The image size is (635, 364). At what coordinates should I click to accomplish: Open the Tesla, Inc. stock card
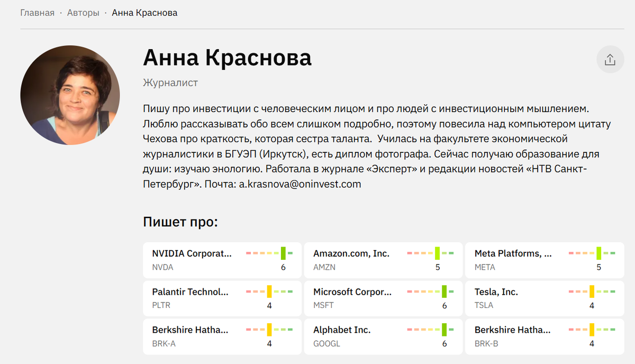[x=545, y=298]
